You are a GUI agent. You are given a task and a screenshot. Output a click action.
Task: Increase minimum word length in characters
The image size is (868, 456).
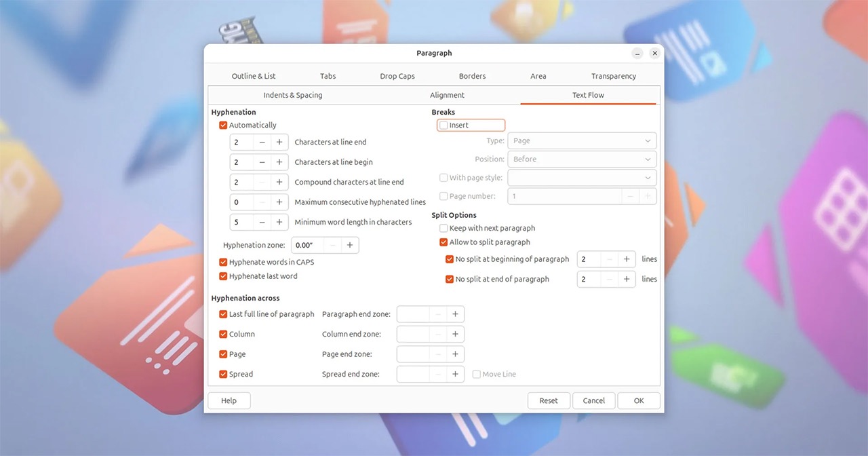pos(279,222)
